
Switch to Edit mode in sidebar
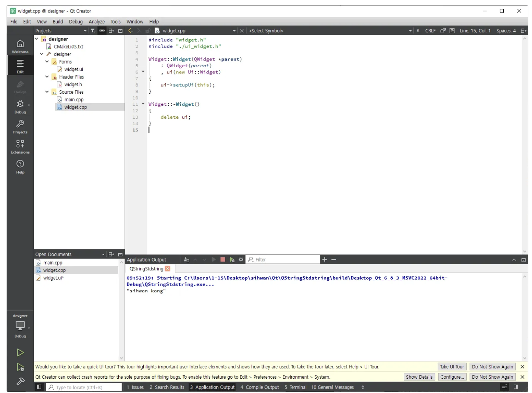pos(20,66)
